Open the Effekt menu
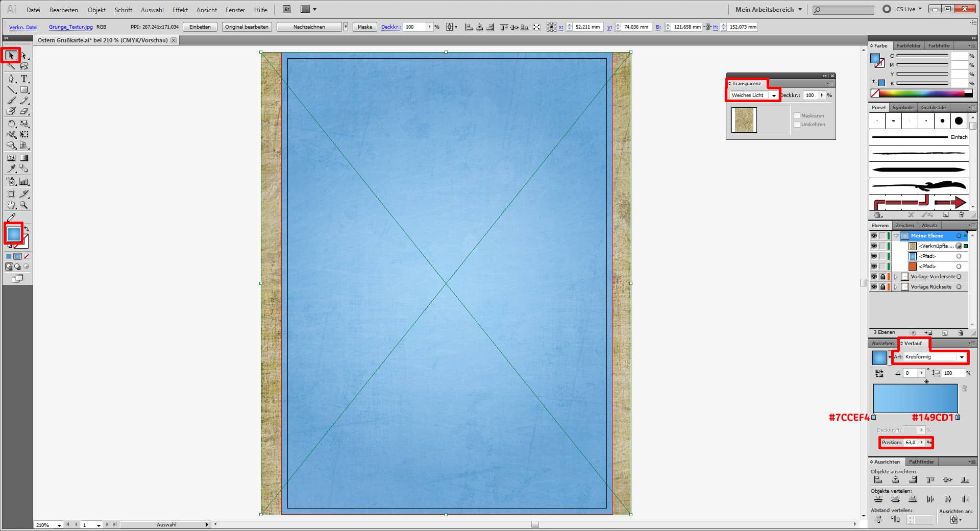980x531 pixels. click(180, 10)
